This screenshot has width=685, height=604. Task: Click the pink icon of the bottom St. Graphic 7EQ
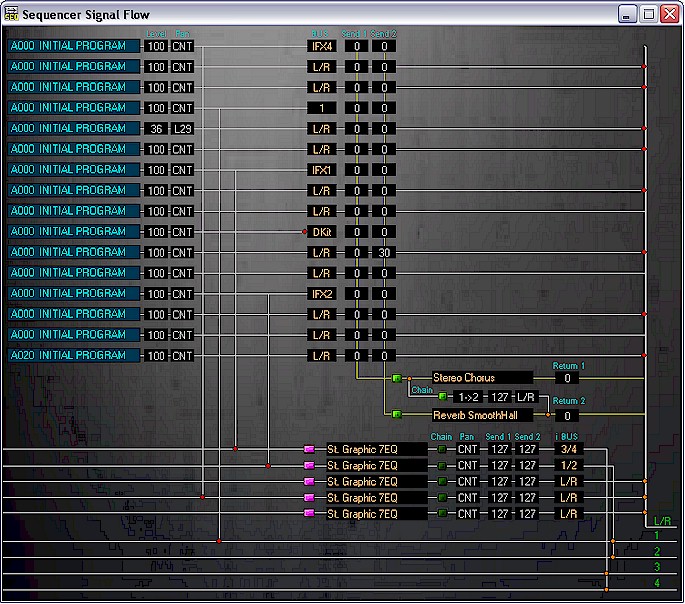(309, 514)
